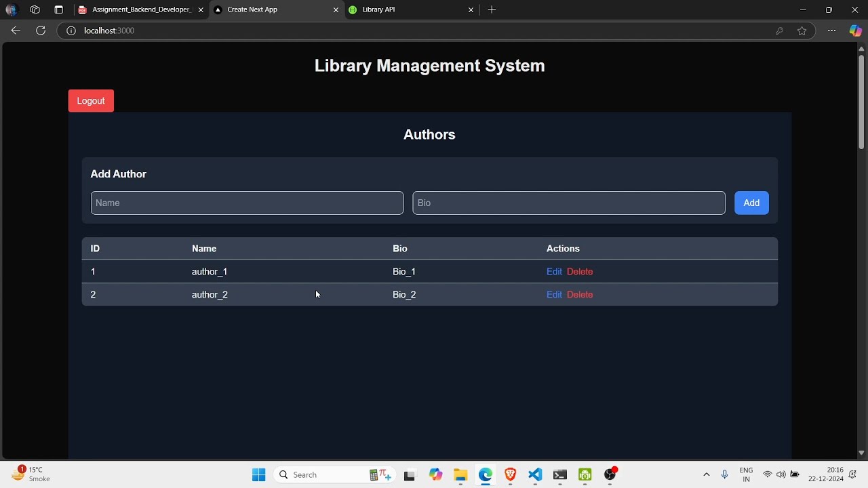Select the Bio_2 cell

(x=404, y=295)
